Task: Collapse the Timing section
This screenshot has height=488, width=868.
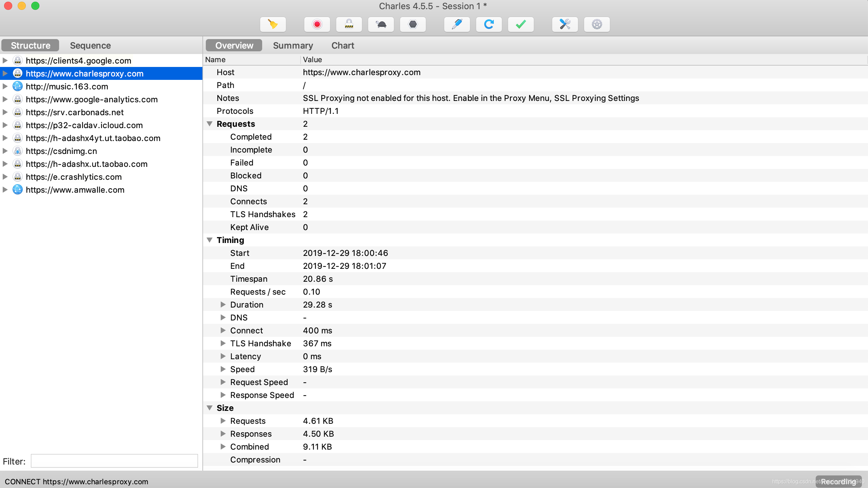Action: tap(210, 240)
